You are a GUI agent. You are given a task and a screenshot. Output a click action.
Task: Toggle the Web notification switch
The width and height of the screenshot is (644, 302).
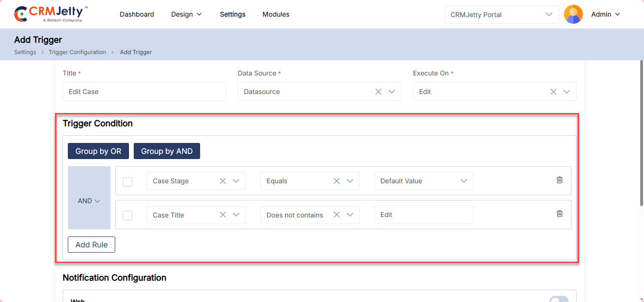click(559, 299)
